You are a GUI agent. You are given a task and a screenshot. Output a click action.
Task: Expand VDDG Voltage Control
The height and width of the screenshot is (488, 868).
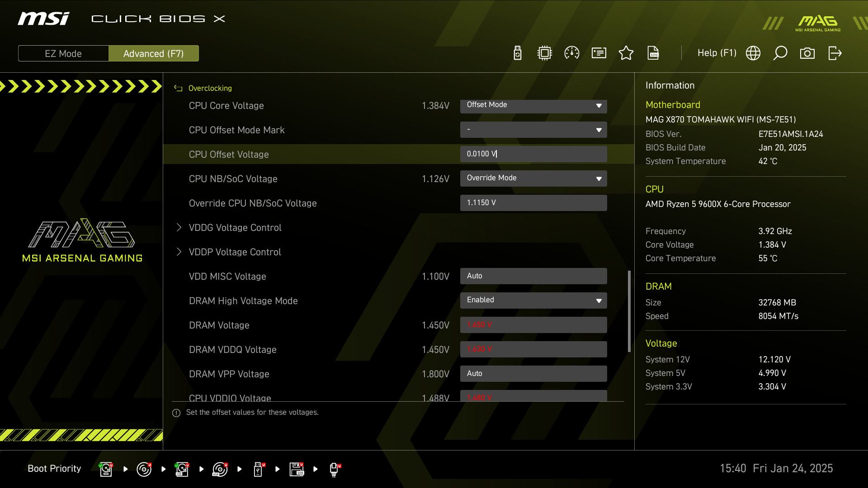tap(235, 228)
